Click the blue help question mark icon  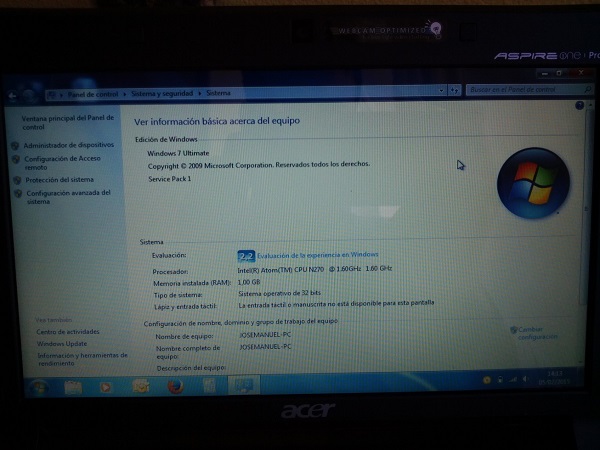[579, 105]
